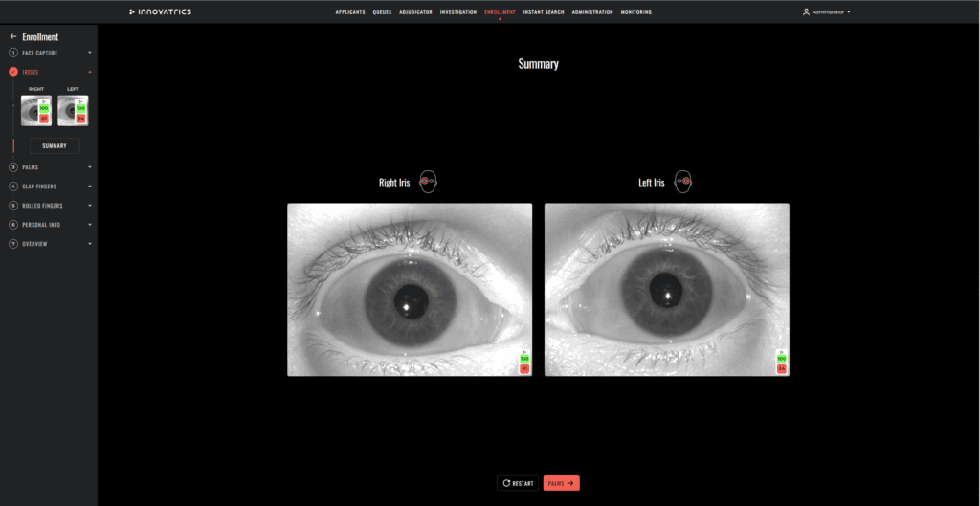Image resolution: width=980 pixels, height=506 pixels.
Task: Click green 100 score badge on right iris image
Action: [x=524, y=359]
